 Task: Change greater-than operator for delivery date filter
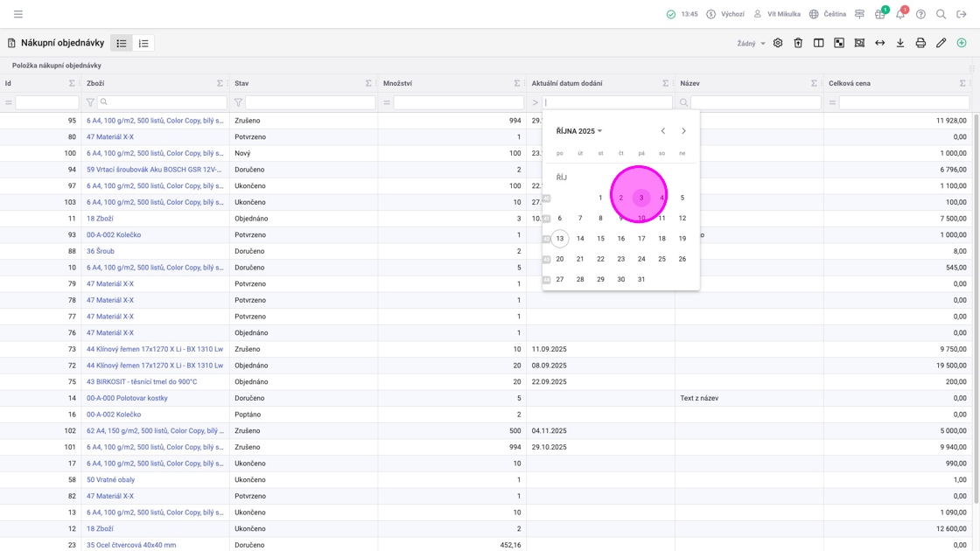click(x=535, y=102)
